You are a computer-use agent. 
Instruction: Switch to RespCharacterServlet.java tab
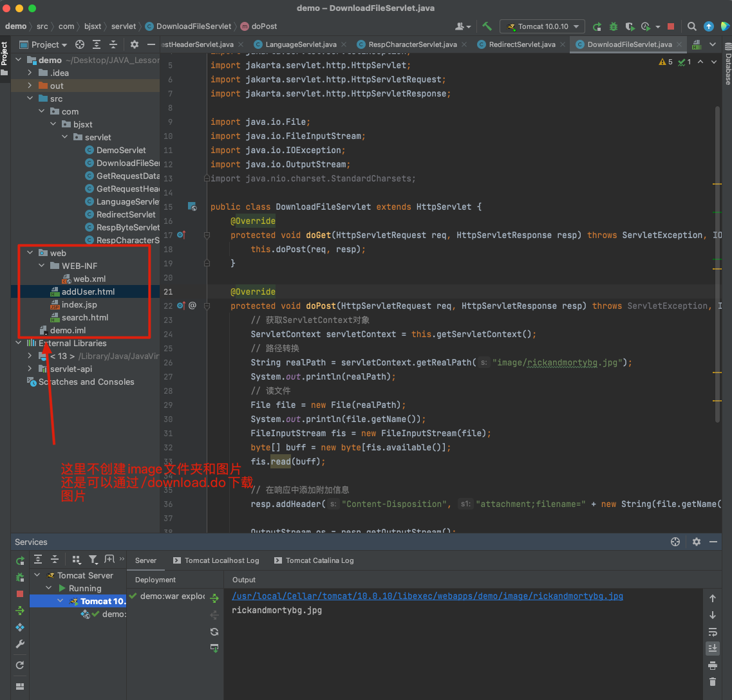click(x=412, y=44)
